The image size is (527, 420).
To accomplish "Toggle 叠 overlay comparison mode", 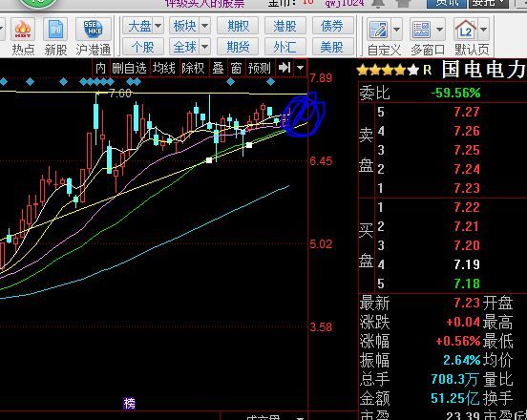I will click(x=218, y=68).
